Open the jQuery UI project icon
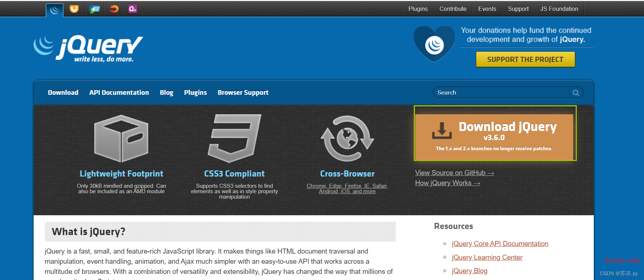Image resolution: width=644 pixels, height=280 pixels. pyautogui.click(x=74, y=9)
